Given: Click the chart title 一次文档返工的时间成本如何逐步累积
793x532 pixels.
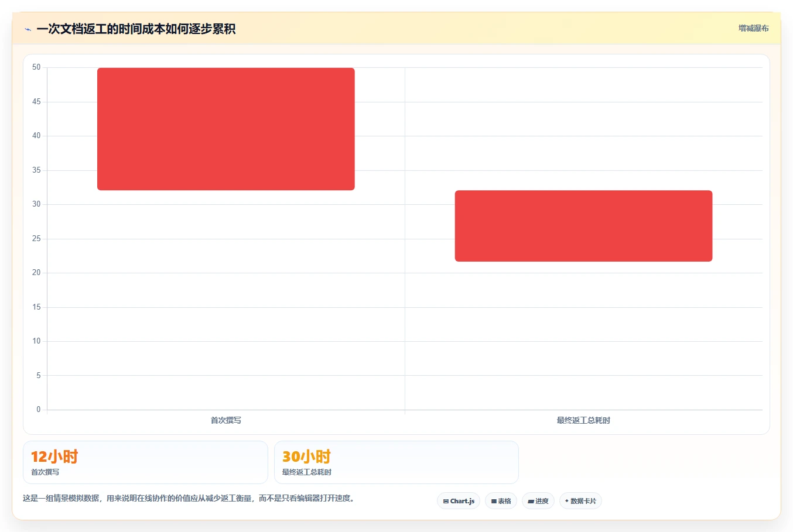Looking at the screenshot, I should [136, 29].
